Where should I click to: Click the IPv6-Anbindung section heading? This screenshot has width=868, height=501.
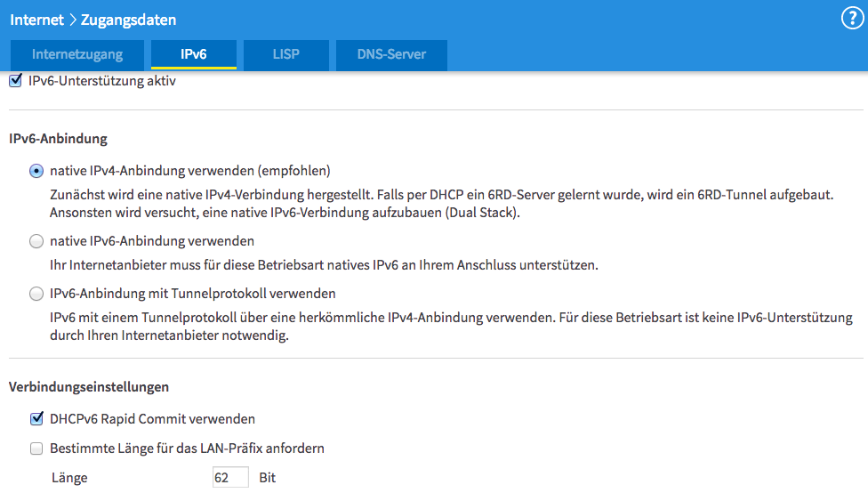point(58,139)
